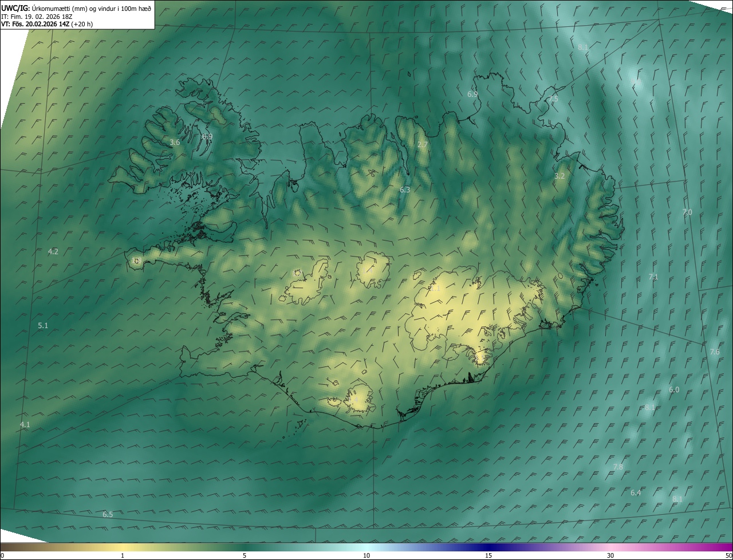The image size is (733, 560).
Task: Click the 3.2 value on the map
Action: point(559,176)
